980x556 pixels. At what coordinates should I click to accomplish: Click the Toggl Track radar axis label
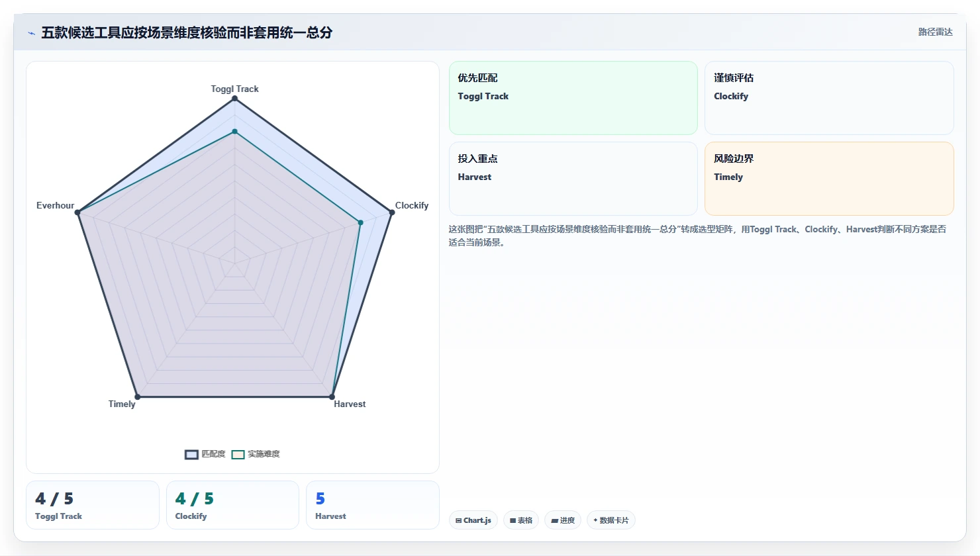pyautogui.click(x=234, y=89)
